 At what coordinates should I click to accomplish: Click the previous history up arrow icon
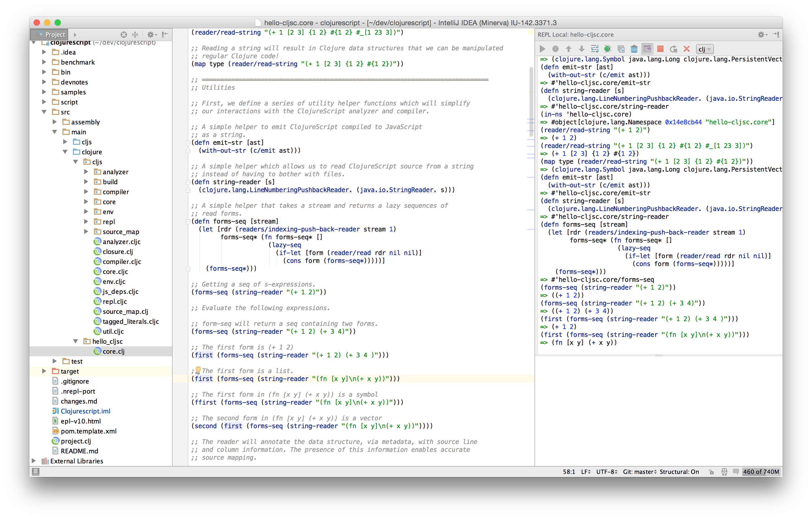569,49
